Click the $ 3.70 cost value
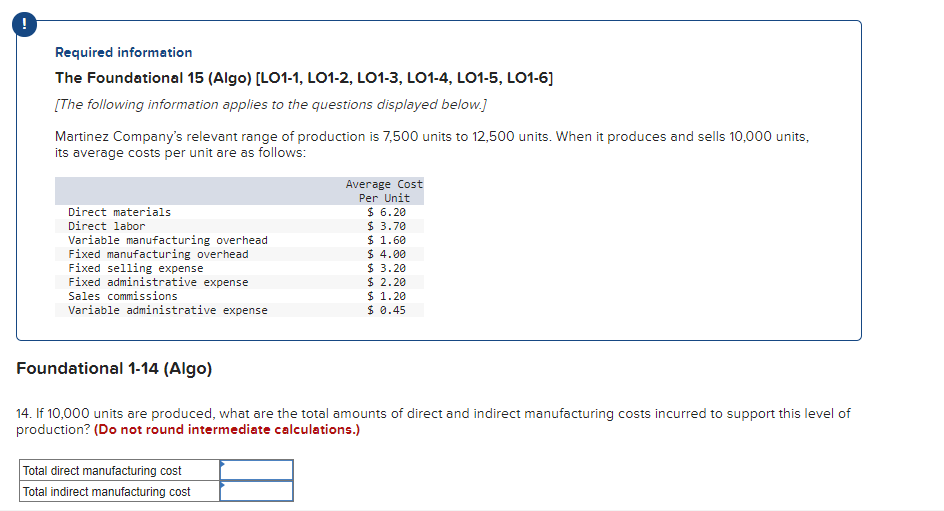This screenshot has width=944, height=511. click(x=387, y=226)
